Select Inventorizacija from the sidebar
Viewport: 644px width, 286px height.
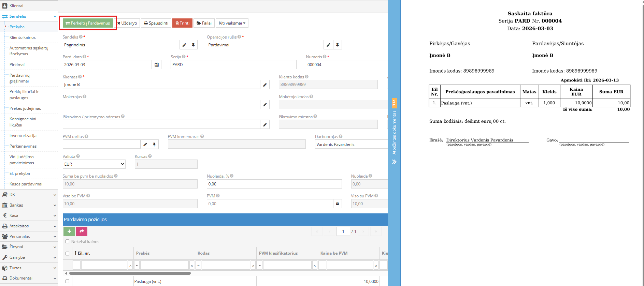(x=23, y=136)
